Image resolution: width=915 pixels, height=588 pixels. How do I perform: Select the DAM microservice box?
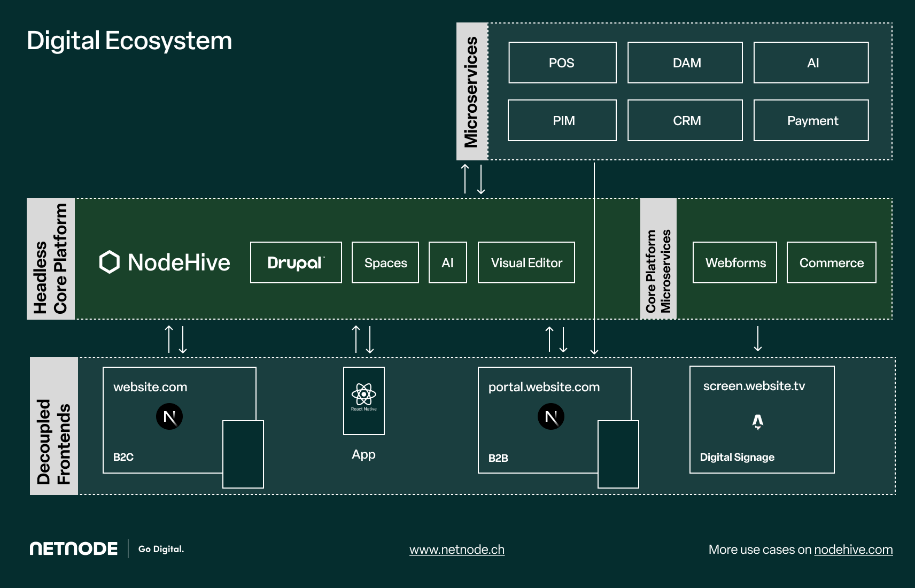685,63
